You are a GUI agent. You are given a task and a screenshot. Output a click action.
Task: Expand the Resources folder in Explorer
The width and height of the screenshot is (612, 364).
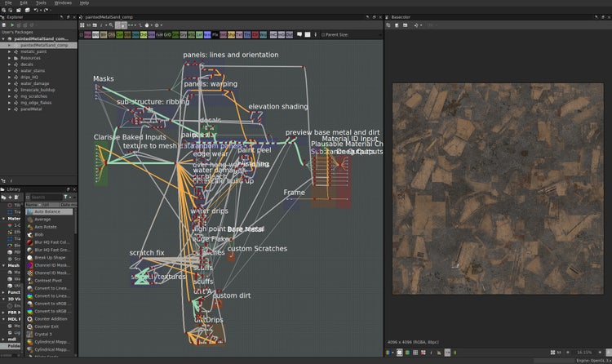click(10, 58)
